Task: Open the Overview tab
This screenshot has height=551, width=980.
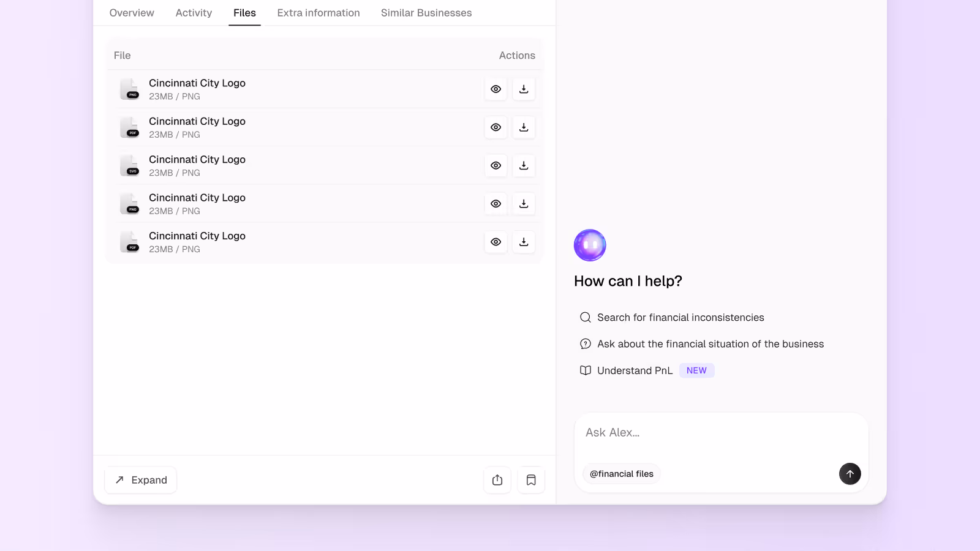Action: (132, 13)
